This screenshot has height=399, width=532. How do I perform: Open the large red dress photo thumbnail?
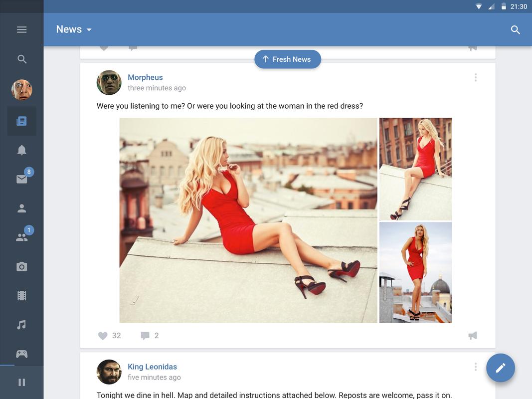[x=248, y=219]
